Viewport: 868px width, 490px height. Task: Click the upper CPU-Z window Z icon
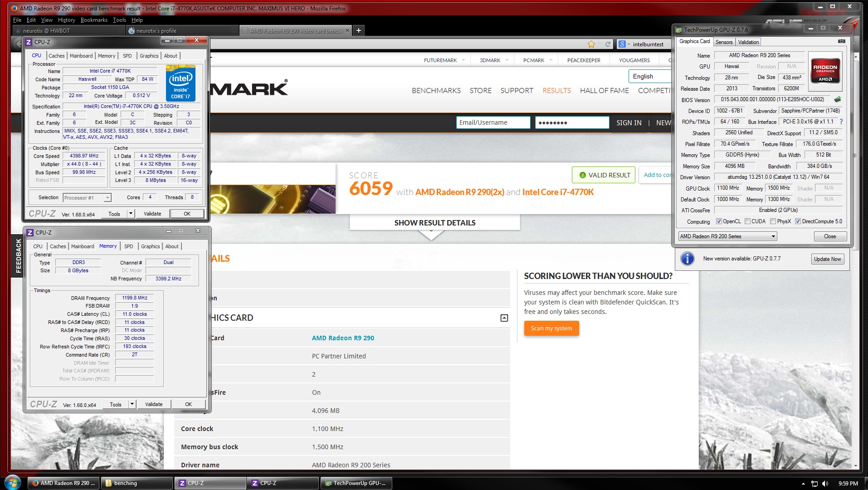[29, 42]
